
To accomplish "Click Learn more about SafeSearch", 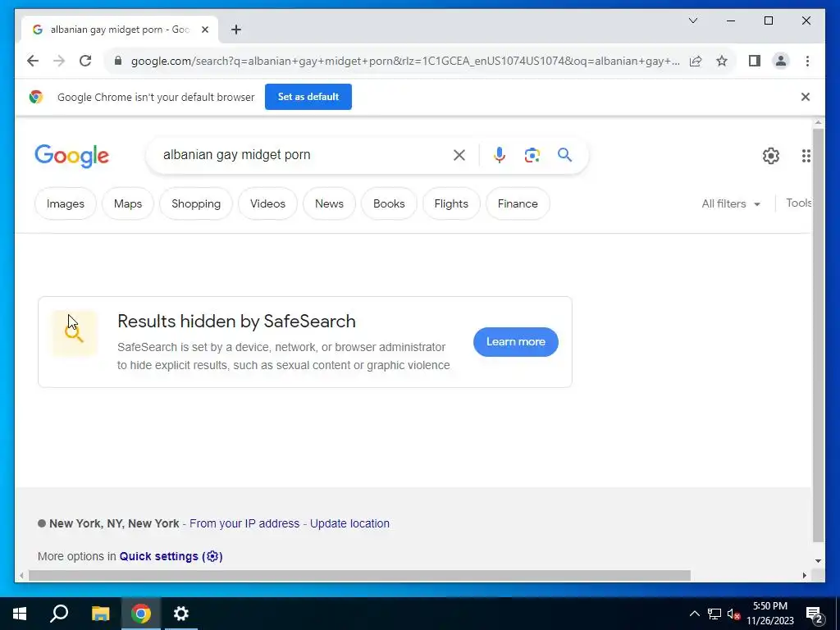I will point(515,342).
